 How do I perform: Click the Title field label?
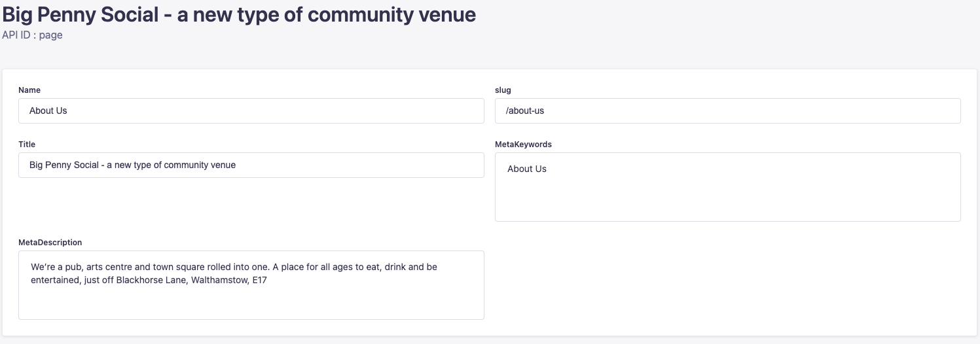[x=27, y=144]
